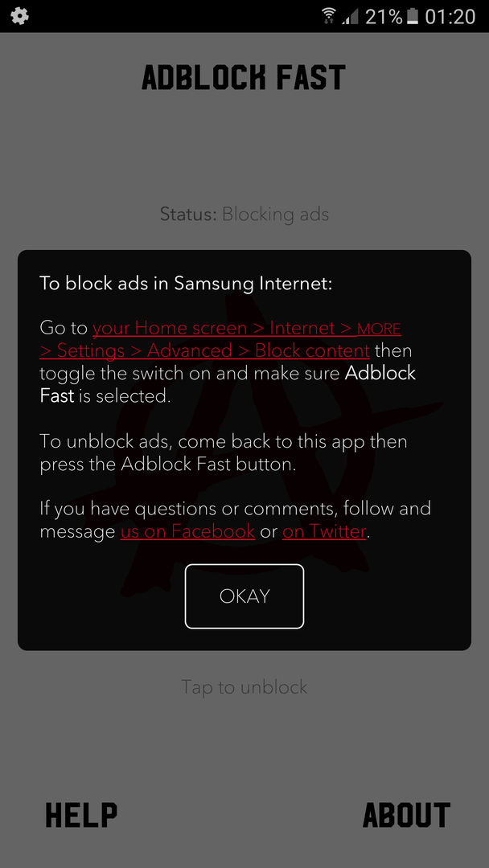Viewport: 489px width, 868px height.
Task: Tap the 'To block ads in Samsung Internet' heading
Action: tap(186, 284)
